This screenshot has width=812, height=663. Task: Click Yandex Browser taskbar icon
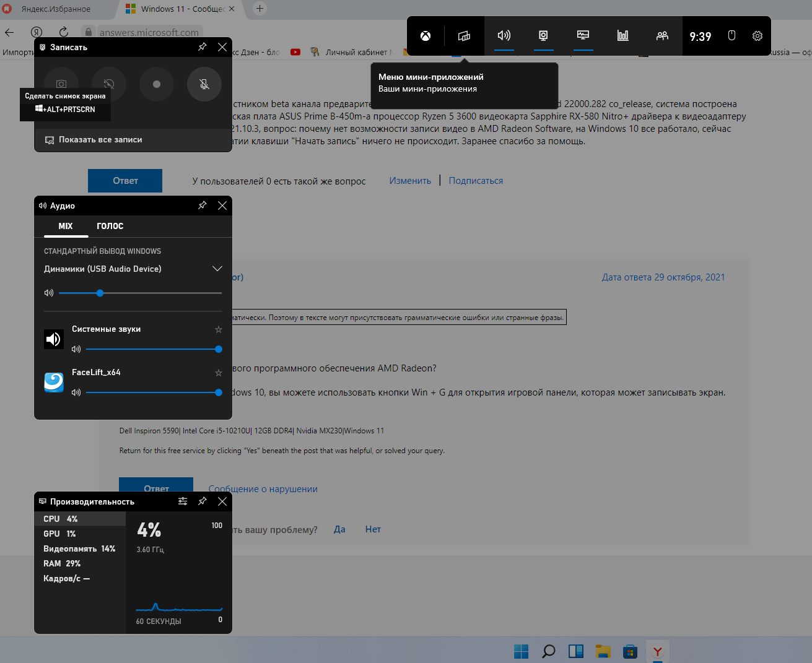[x=658, y=651]
